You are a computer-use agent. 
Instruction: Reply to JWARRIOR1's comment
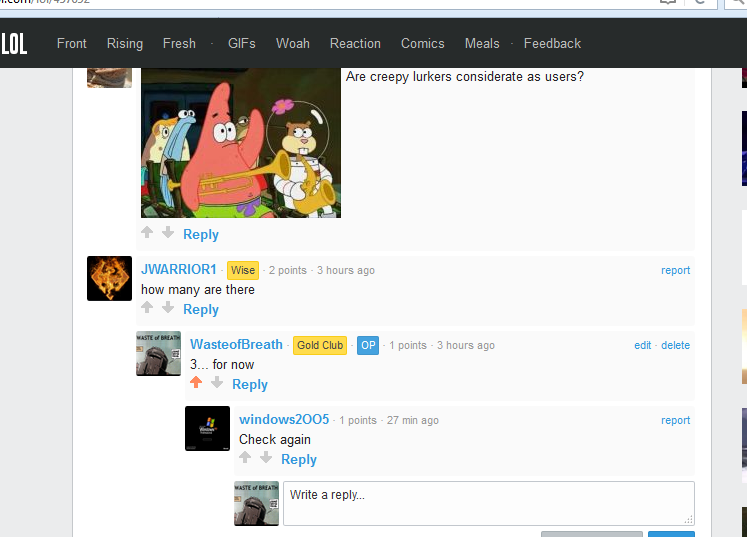point(201,309)
